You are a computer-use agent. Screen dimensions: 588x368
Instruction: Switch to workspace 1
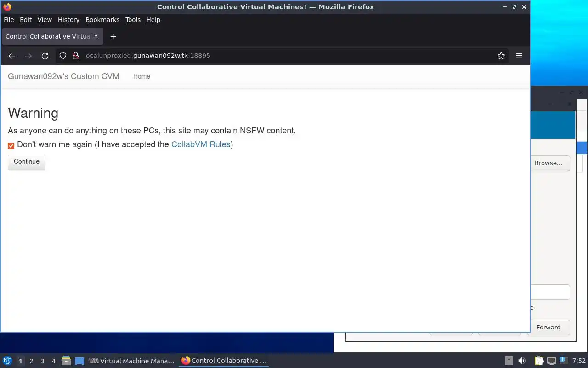pyautogui.click(x=20, y=361)
